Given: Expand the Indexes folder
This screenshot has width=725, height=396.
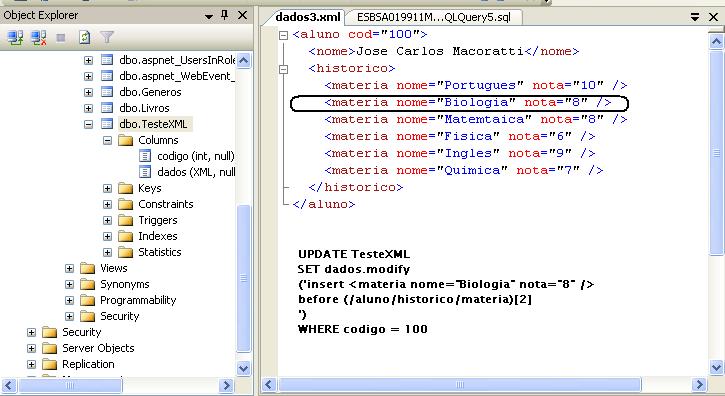Looking at the screenshot, I should point(107,236).
